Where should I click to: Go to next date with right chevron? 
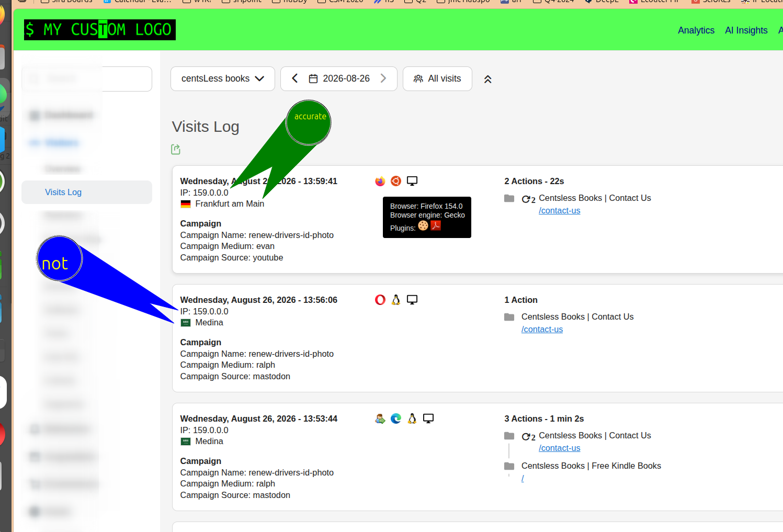[383, 78]
